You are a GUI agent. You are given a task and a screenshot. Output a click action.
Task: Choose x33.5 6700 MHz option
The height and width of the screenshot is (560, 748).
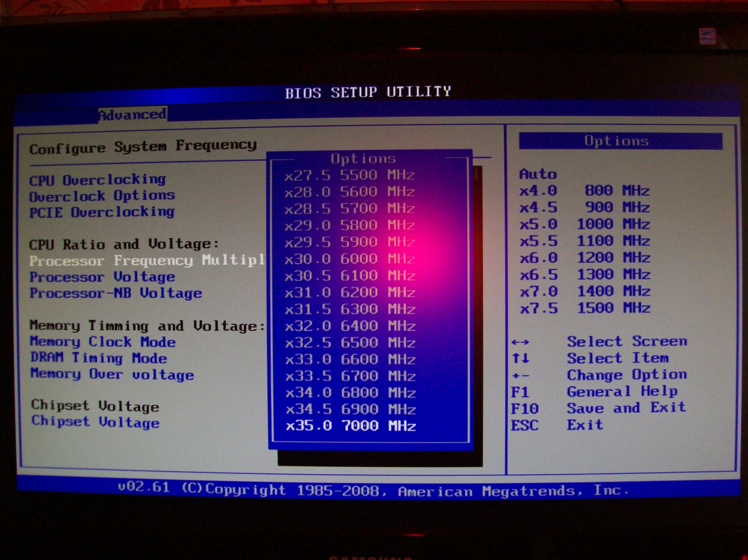[x=351, y=376]
